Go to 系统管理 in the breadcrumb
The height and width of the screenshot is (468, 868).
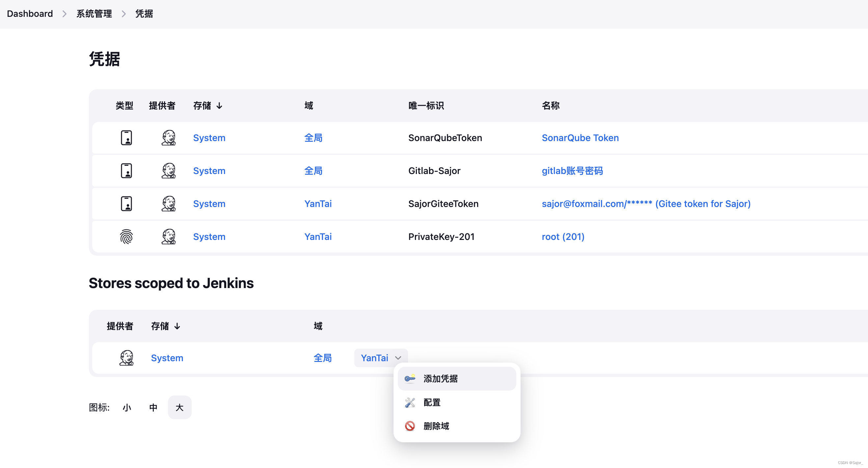(x=94, y=14)
